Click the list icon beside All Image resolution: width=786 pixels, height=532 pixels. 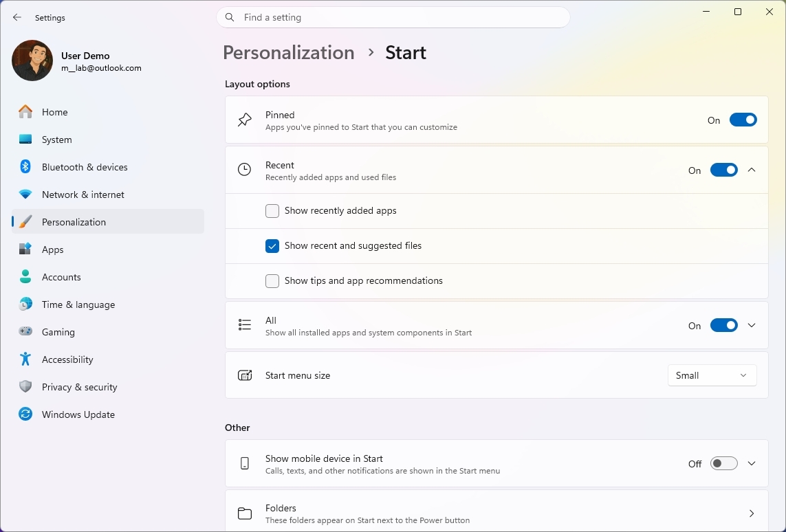pyautogui.click(x=245, y=325)
